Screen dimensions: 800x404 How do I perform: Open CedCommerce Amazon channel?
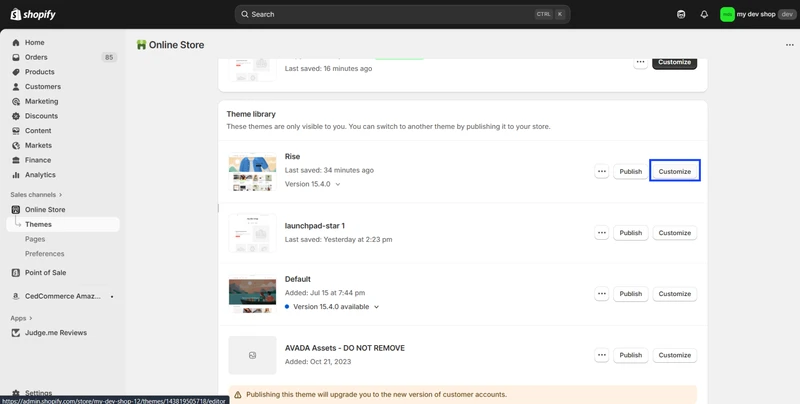63,296
